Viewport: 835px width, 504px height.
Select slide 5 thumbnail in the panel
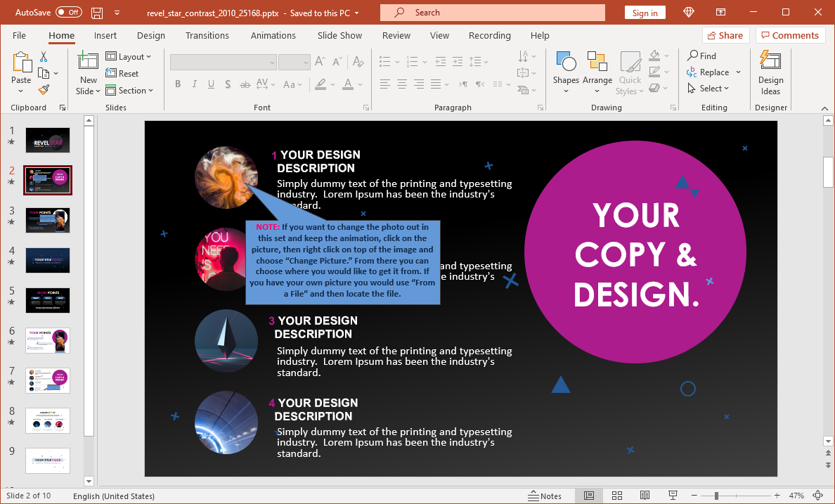click(x=47, y=300)
